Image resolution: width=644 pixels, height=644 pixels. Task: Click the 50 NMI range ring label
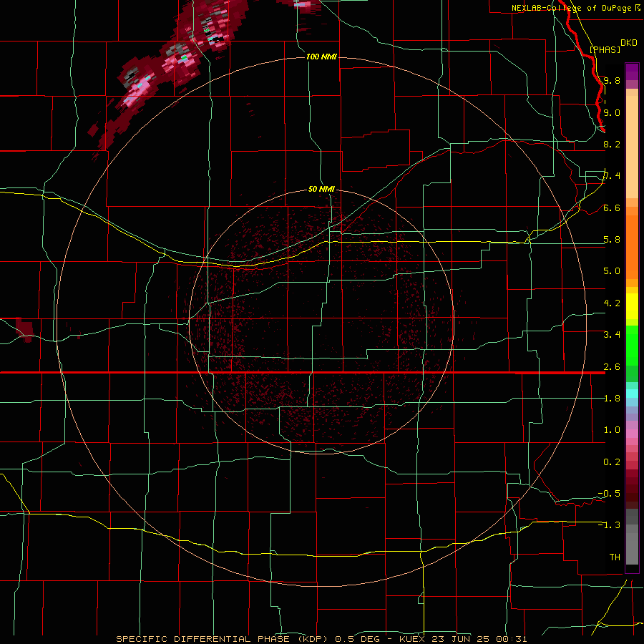pos(321,190)
